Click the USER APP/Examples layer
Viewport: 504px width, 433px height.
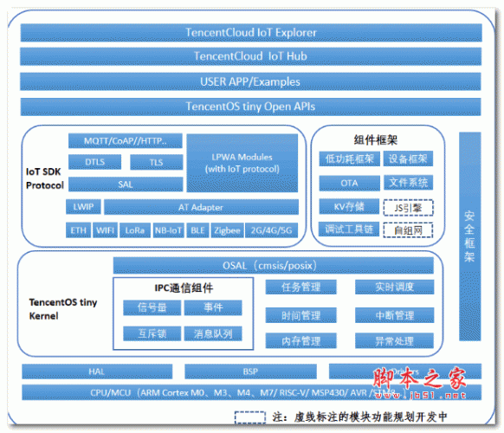tap(250, 81)
